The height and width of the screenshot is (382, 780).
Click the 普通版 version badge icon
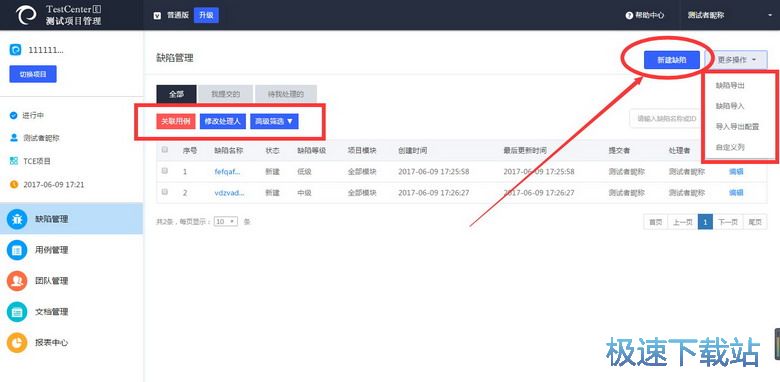coord(157,15)
